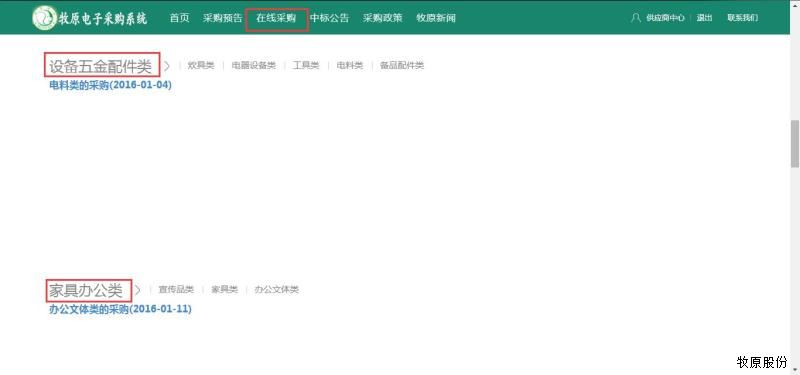Open the 办公文体类的采购(2016-01-11) link
800x375 pixels.
tap(120, 309)
